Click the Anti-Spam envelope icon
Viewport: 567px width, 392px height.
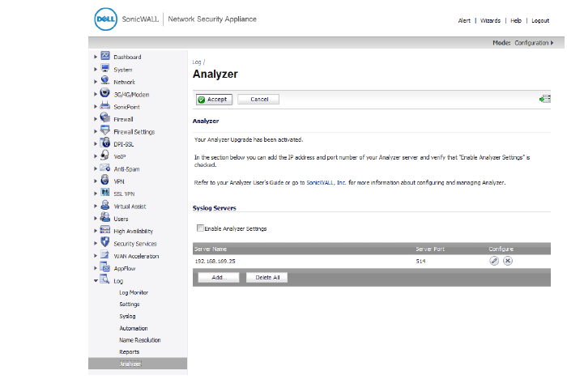point(104,168)
